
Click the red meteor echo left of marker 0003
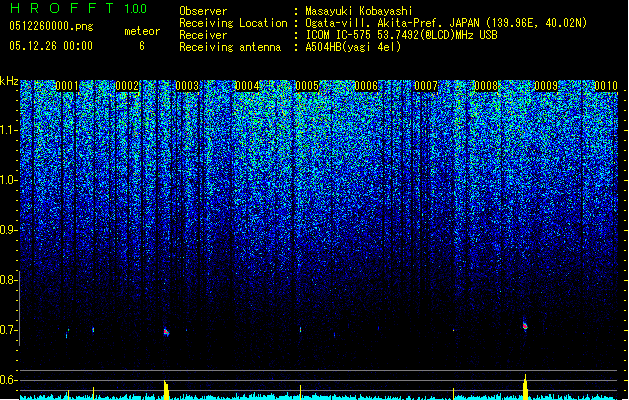(x=166, y=332)
